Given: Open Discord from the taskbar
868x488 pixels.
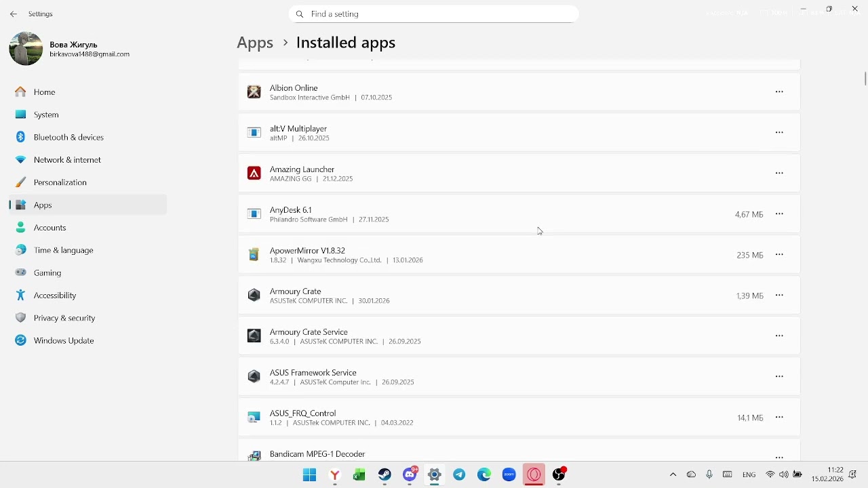Looking at the screenshot, I should [410, 475].
